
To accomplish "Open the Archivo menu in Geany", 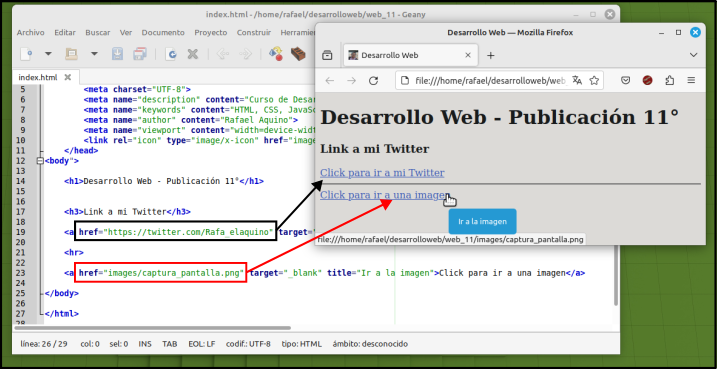I will coord(31,32).
